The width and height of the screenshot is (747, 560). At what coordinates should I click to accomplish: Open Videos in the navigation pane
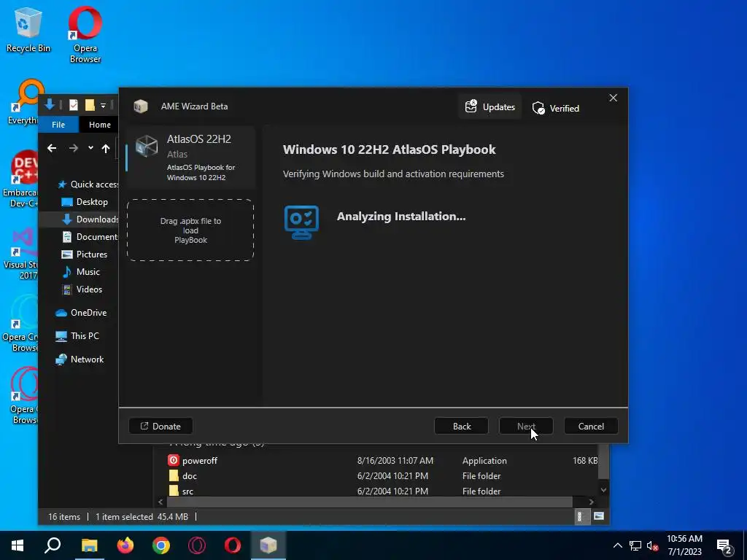click(82, 289)
